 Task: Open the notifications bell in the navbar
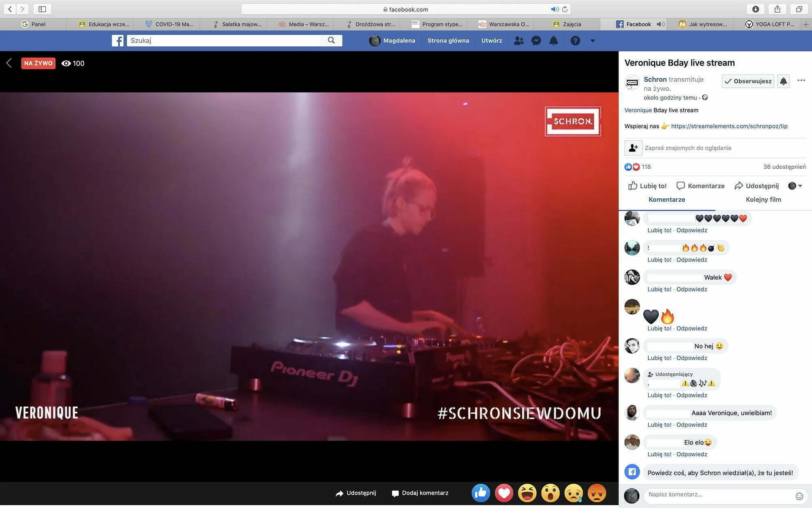point(554,41)
